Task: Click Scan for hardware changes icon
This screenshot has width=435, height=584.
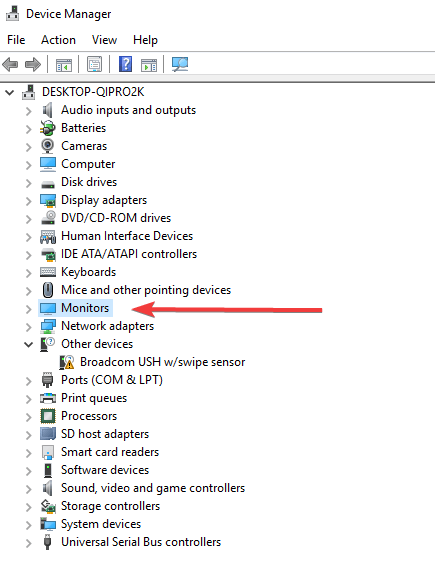Action: point(180,64)
